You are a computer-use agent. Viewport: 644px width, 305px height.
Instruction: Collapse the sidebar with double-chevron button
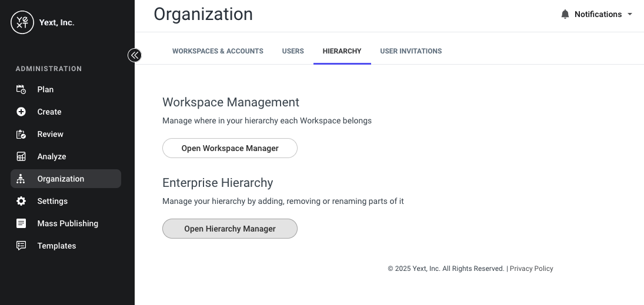click(134, 55)
